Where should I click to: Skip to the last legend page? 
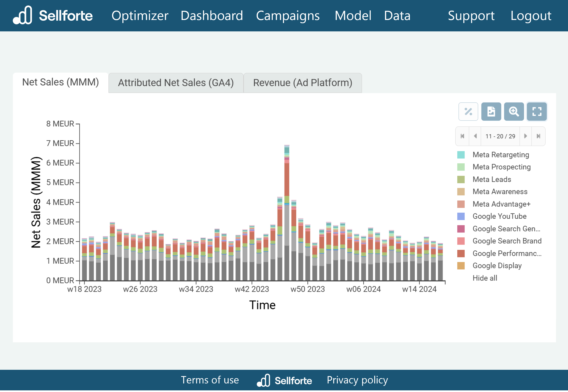[538, 136]
